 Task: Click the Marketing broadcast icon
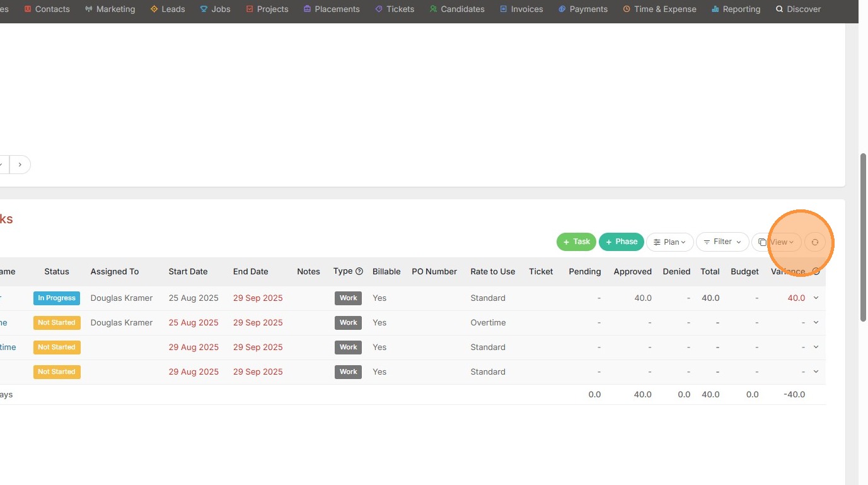point(89,9)
